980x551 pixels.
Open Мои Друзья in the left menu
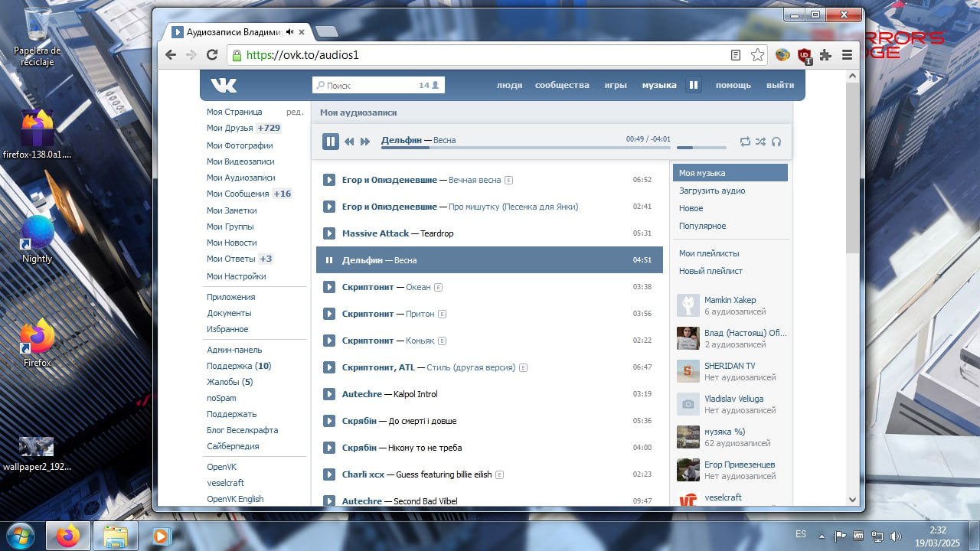click(230, 128)
